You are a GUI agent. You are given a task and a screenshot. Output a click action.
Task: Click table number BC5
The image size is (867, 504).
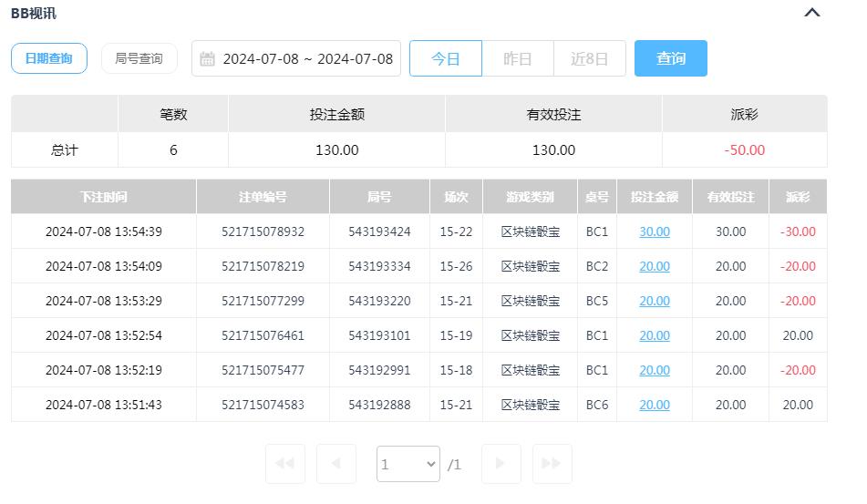(x=597, y=301)
